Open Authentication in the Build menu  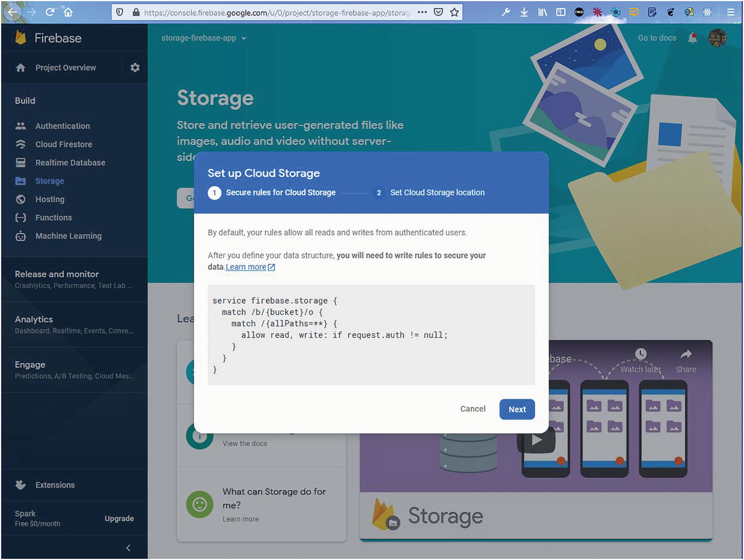[x=63, y=126]
